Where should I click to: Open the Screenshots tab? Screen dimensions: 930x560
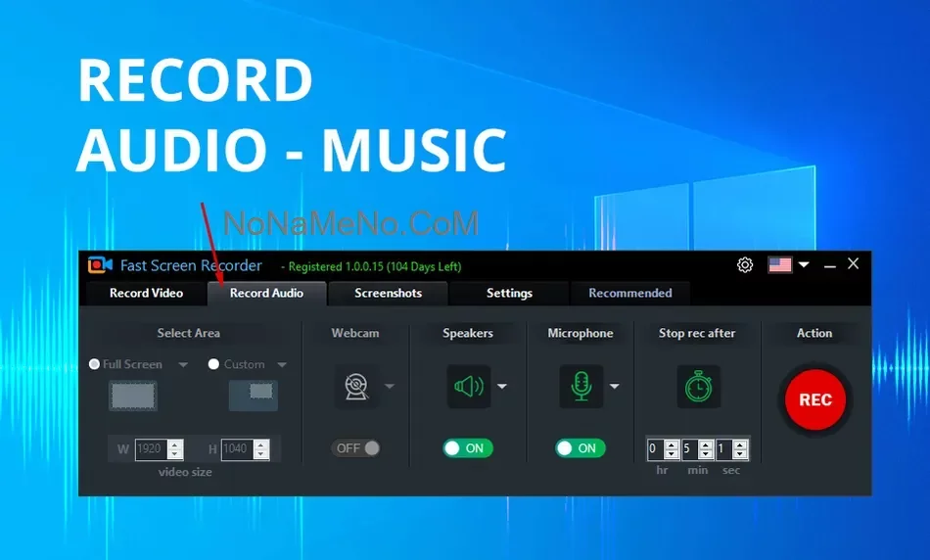(x=388, y=293)
